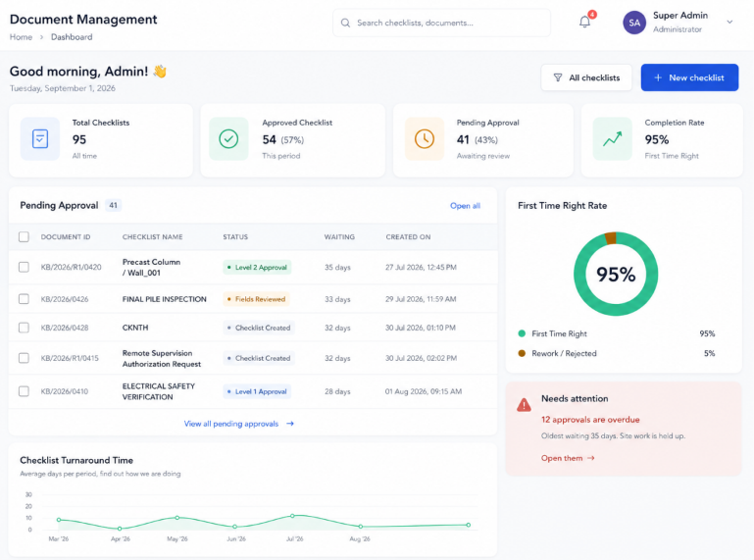Viewport: 754px width, 560px height.
Task: Click the Rework / Rejected 5% value
Action: (709, 353)
